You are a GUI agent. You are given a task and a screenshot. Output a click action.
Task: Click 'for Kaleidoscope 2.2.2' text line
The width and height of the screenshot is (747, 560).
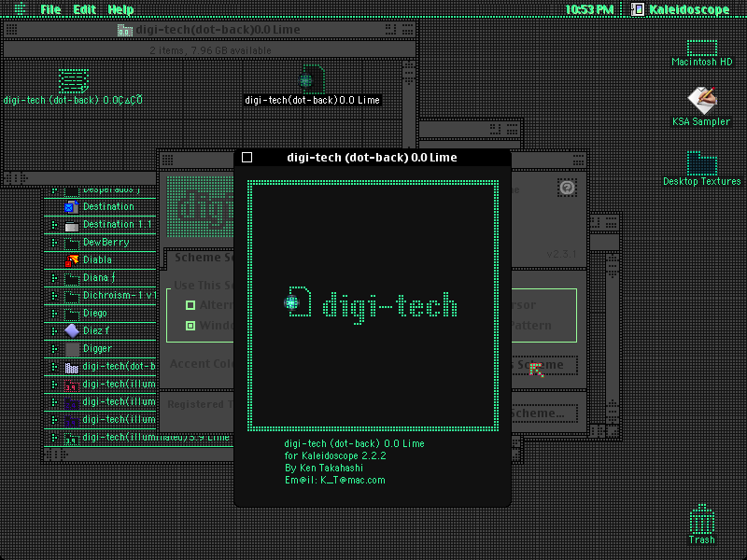[x=335, y=455]
